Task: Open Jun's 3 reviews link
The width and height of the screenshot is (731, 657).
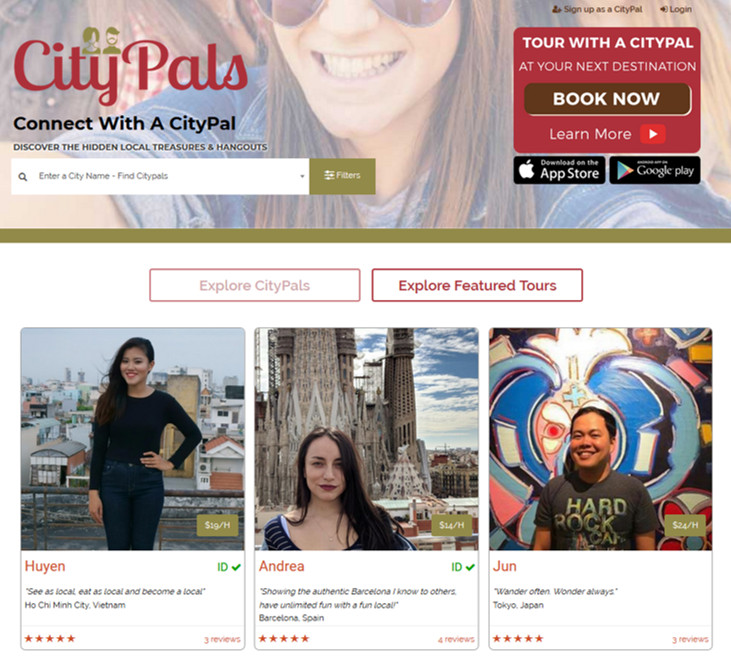Action: [x=690, y=639]
